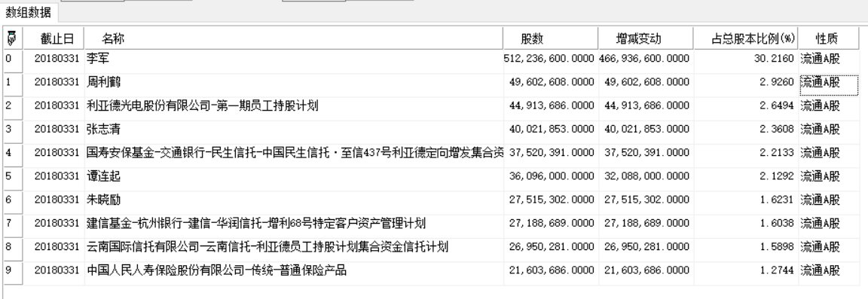The width and height of the screenshot is (868, 299).
Task: Click the change value 26,950,281.0000 cell
Action: pyautogui.click(x=646, y=247)
